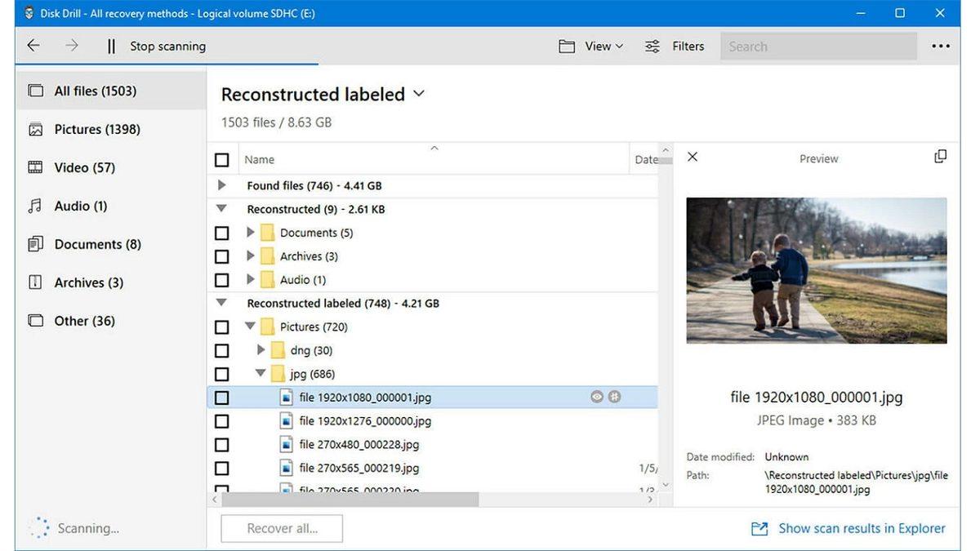Viewport: 980px width, 551px height.
Task: Open the Filters options
Action: pyautogui.click(x=675, y=47)
